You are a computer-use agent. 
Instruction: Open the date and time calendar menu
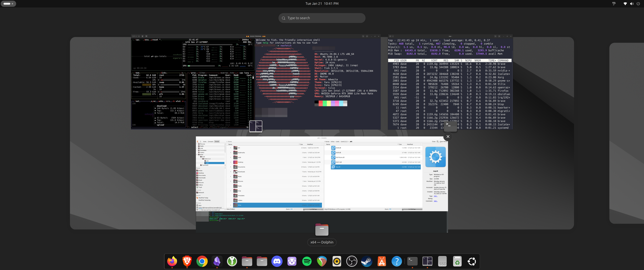point(322,4)
